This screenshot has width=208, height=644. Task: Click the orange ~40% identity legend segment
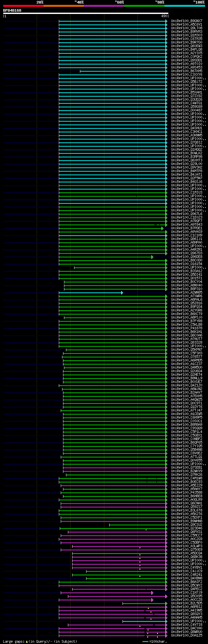(63, 6)
